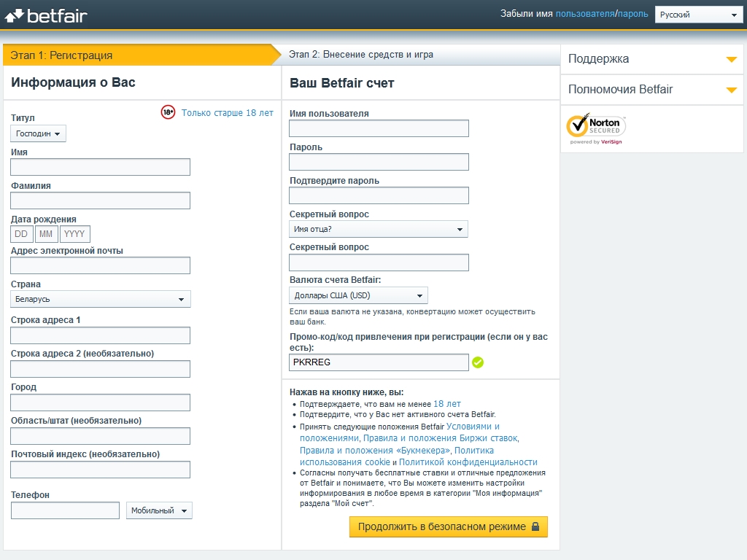The image size is (747, 560).
Task: Open the Титул dropdown showing Господин
Action: point(38,133)
